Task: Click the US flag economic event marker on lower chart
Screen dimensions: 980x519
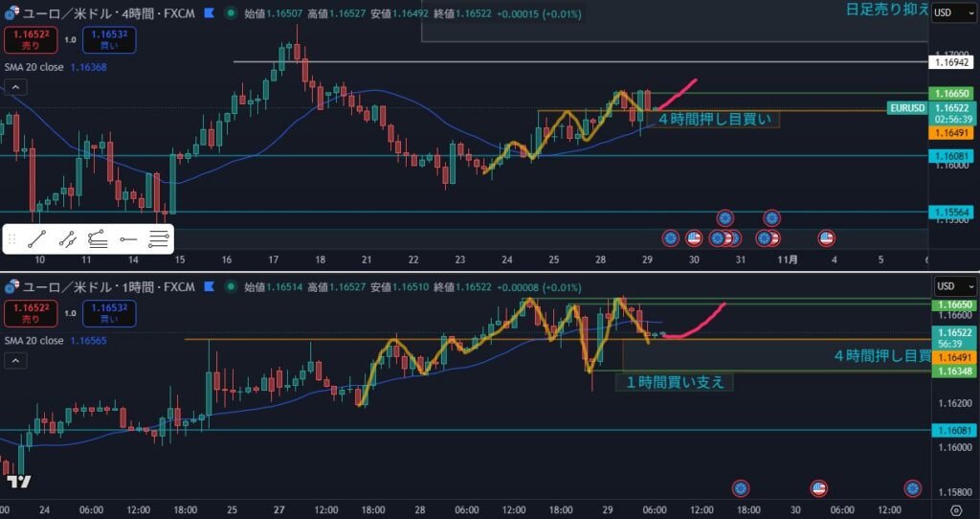Action: (x=818, y=488)
